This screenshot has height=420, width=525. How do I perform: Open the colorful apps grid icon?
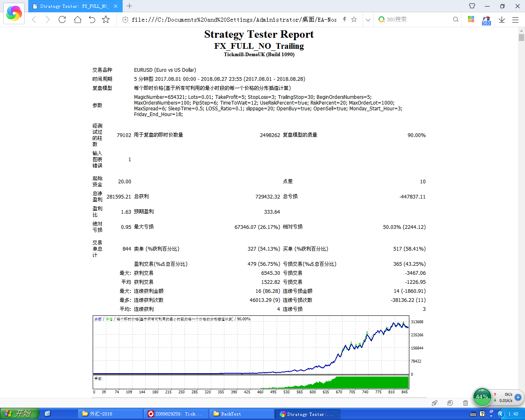point(471,19)
